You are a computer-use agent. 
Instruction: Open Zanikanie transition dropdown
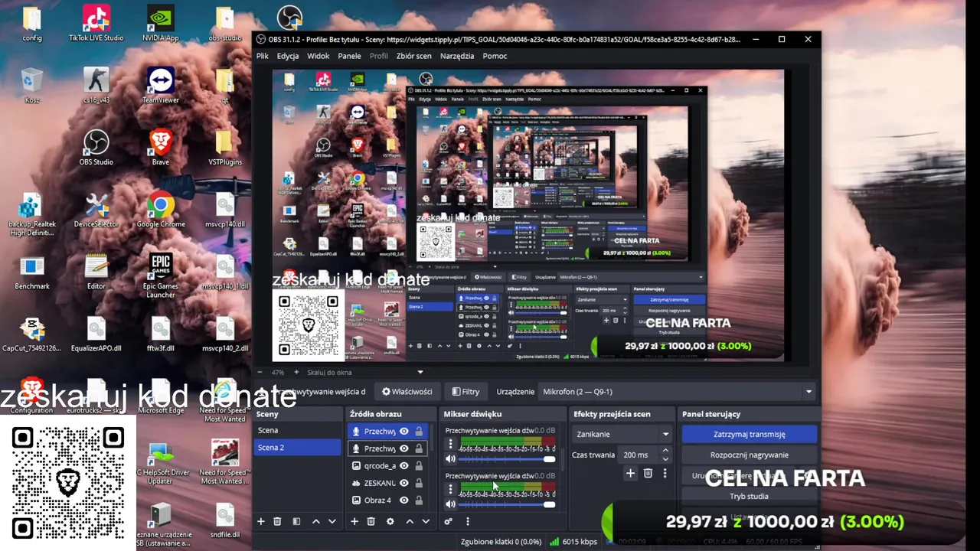tap(622, 434)
